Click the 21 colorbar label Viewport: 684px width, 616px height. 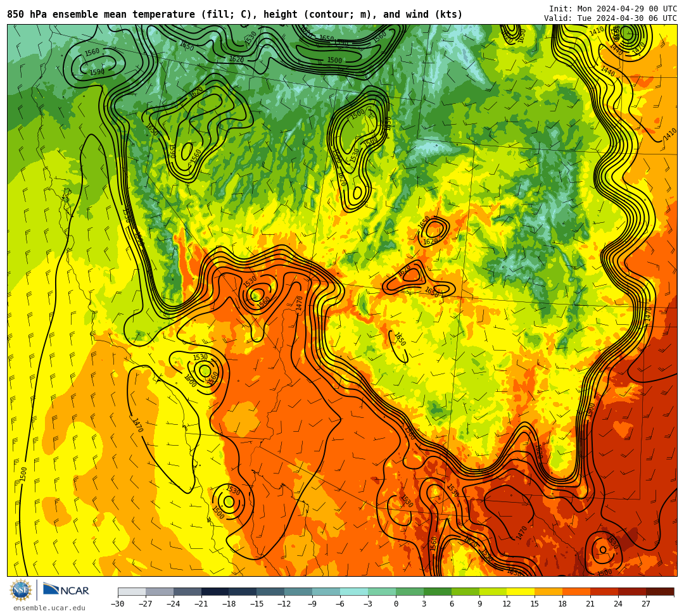(x=591, y=604)
